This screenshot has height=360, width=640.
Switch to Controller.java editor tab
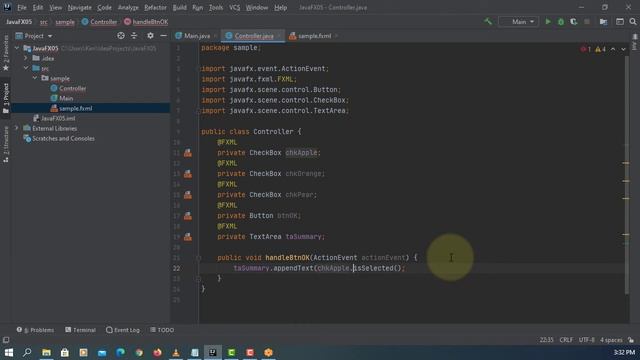click(x=253, y=36)
